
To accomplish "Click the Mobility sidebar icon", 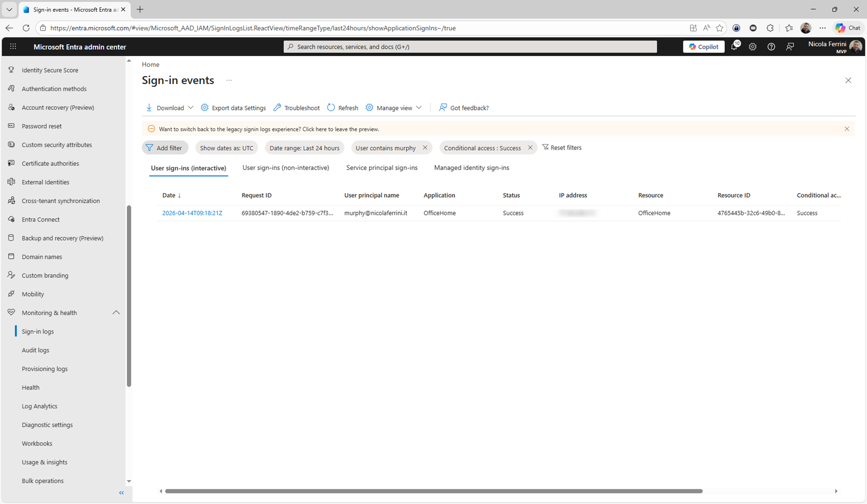I will click(x=11, y=294).
